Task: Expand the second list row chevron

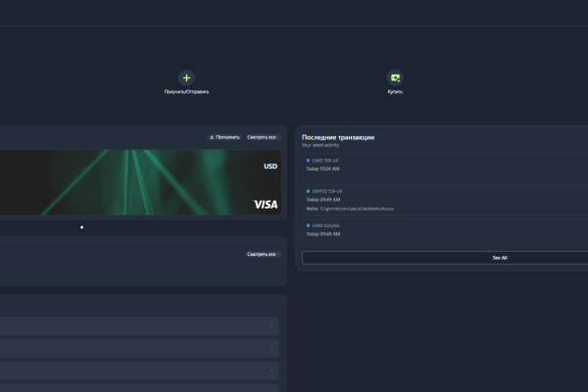Action: 271,349
